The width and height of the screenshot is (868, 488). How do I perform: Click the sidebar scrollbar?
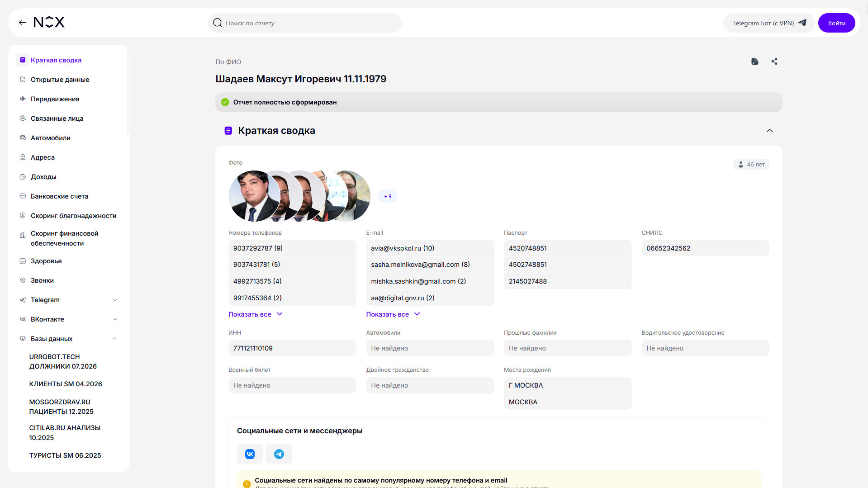(x=128, y=90)
